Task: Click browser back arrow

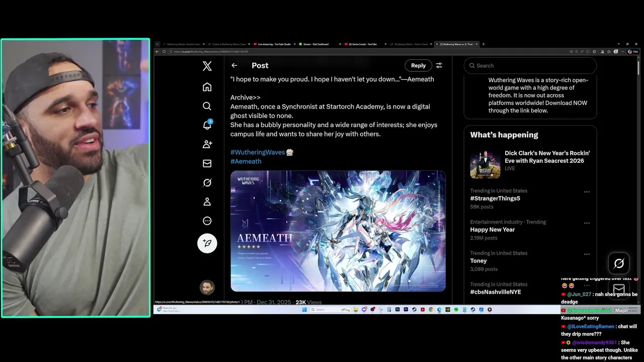Action: point(157,51)
